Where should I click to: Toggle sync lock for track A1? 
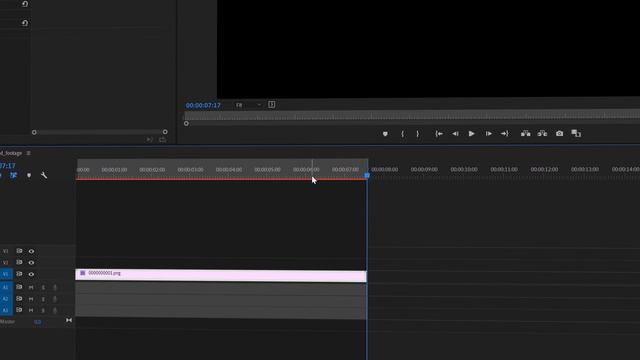(x=19, y=287)
